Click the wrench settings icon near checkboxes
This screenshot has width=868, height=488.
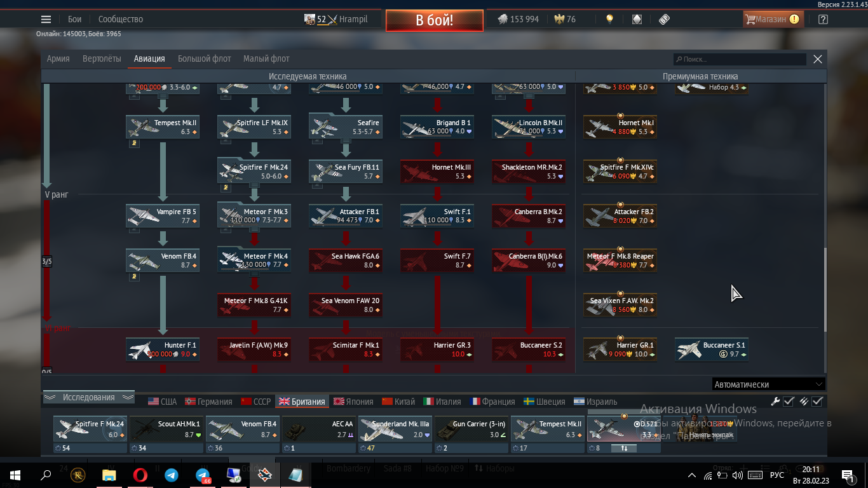click(x=776, y=401)
